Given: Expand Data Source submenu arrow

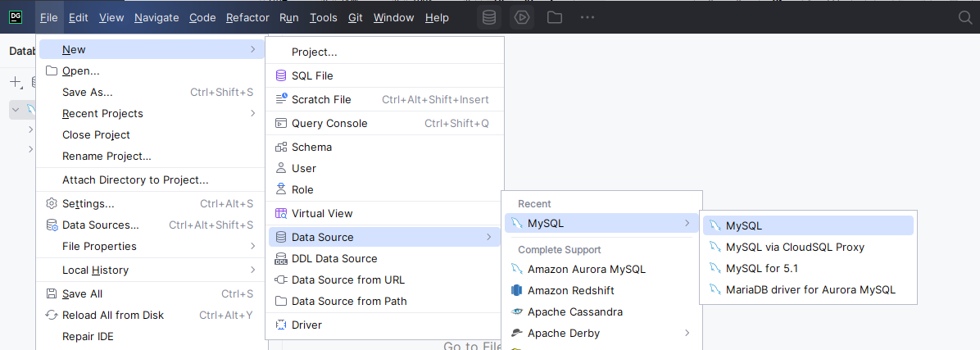Looking at the screenshot, I should pos(488,238).
